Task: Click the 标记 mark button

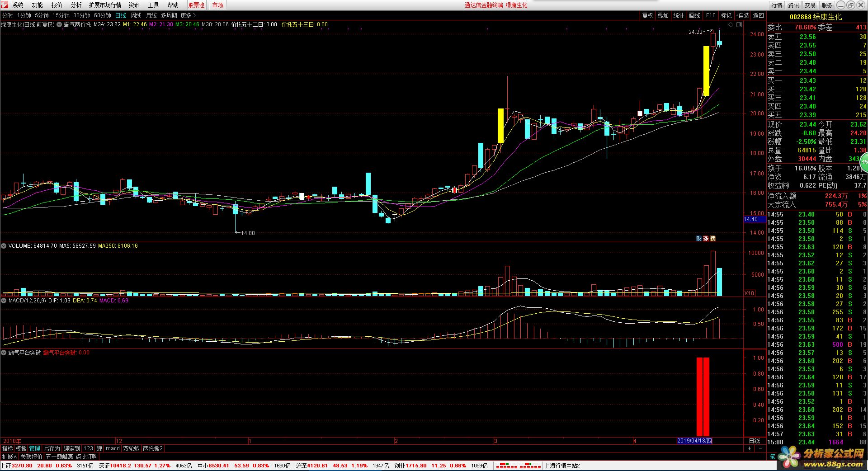Action: pos(726,15)
